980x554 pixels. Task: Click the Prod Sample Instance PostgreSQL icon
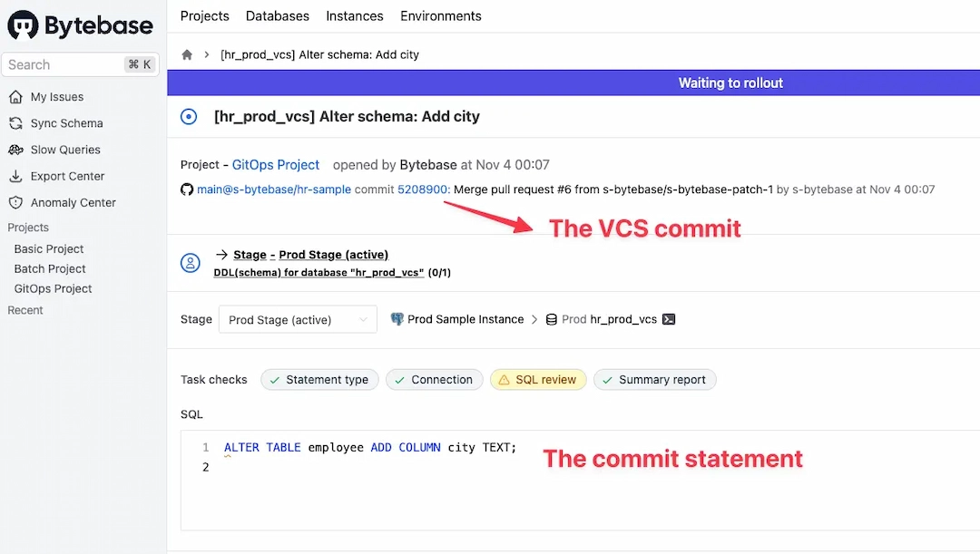pyautogui.click(x=397, y=319)
